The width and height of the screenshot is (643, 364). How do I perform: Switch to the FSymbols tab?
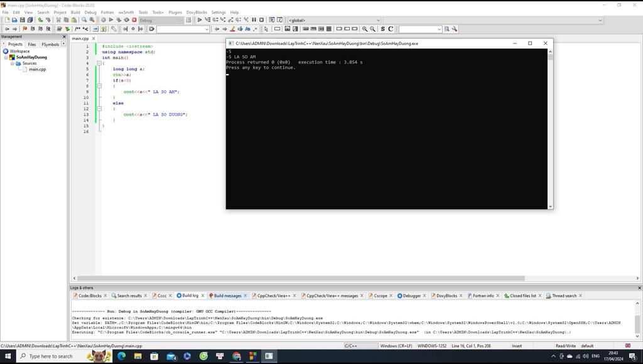(x=50, y=45)
